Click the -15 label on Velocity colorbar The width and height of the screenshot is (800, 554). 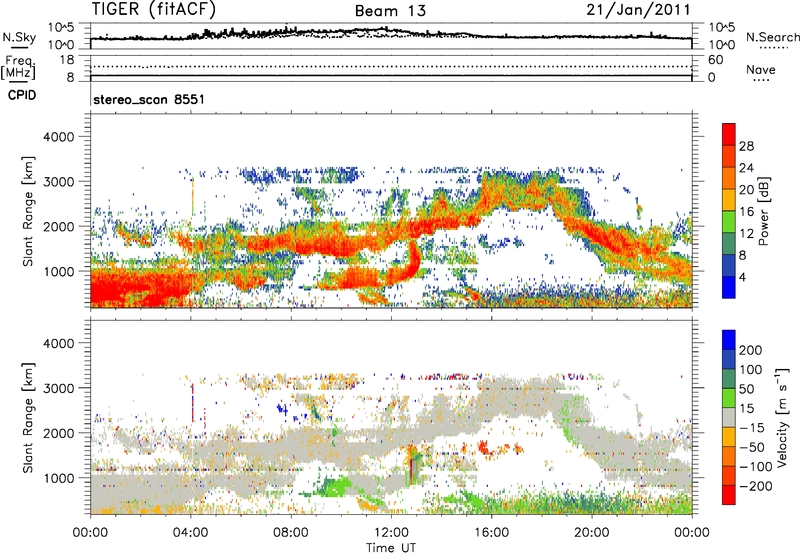coord(752,428)
